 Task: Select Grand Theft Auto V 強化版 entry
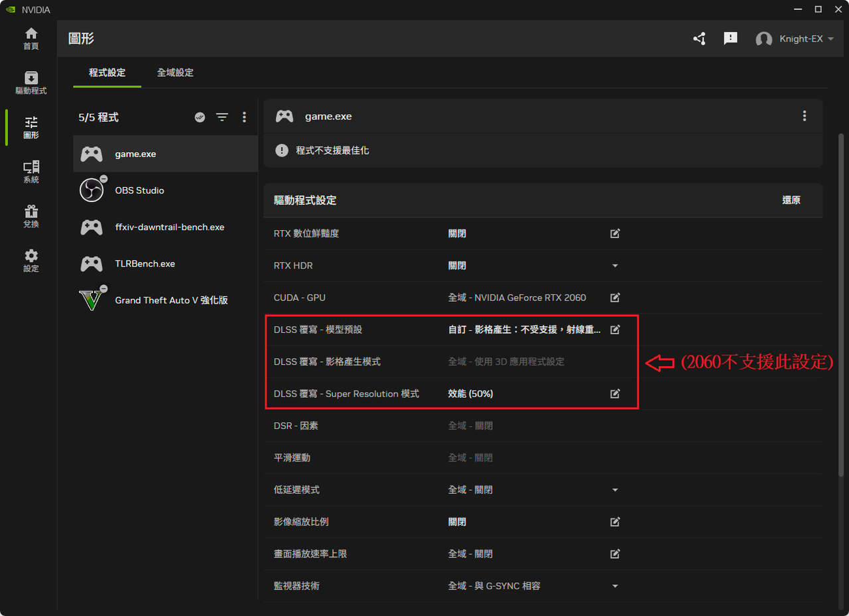tap(165, 300)
